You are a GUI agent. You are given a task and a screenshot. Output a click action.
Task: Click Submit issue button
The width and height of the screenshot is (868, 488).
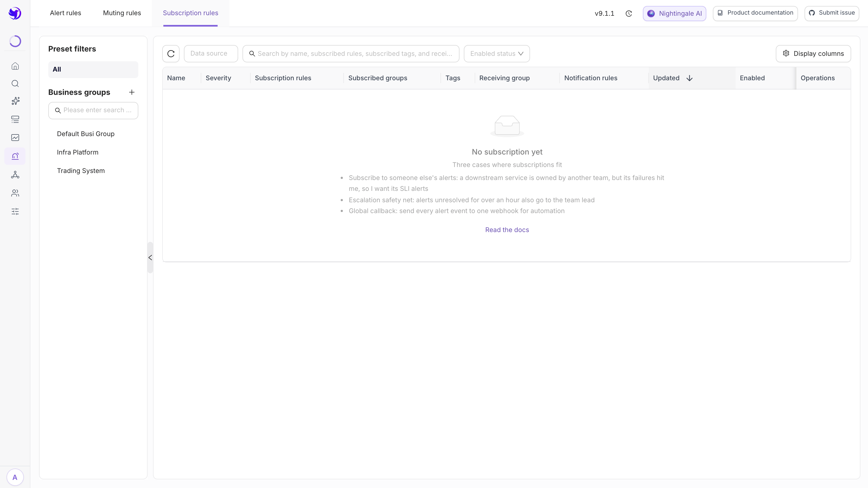pos(832,13)
